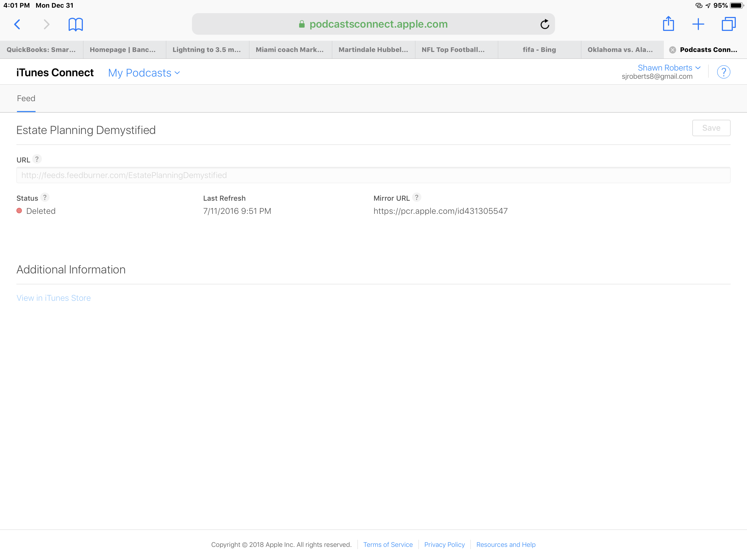
Task: Click the Save button
Action: point(711,128)
